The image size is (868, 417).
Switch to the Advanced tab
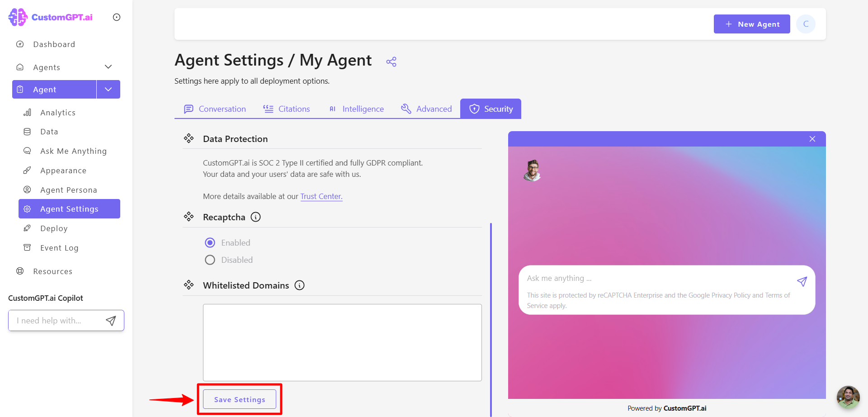pyautogui.click(x=426, y=109)
